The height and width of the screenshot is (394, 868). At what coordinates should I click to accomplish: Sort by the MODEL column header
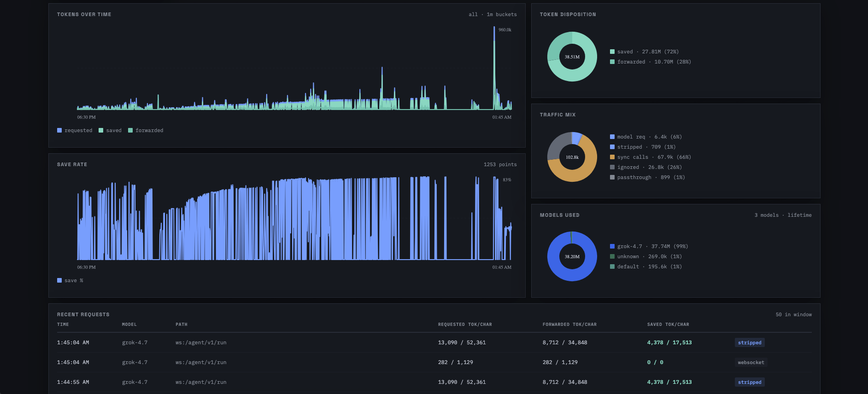129,324
